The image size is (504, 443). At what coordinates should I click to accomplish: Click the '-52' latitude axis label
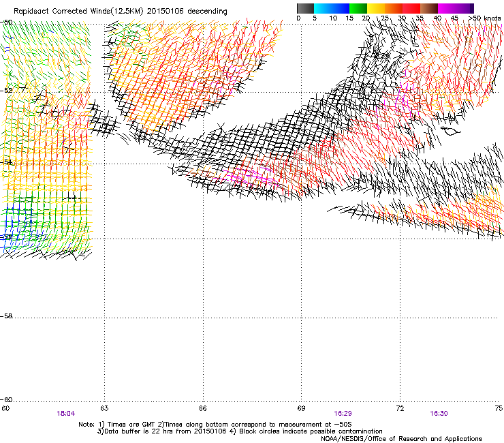pyautogui.click(x=6, y=91)
